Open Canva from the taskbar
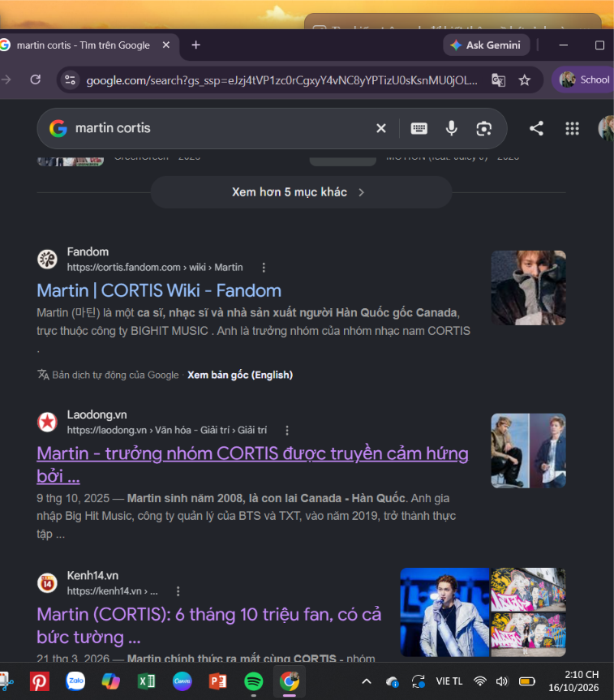Image resolution: width=614 pixels, height=700 pixels. pyautogui.click(x=182, y=681)
